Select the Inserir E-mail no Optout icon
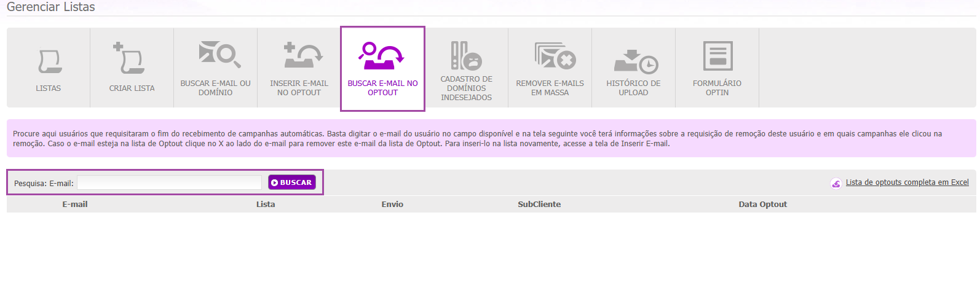The image size is (980, 301). pyautogui.click(x=303, y=55)
